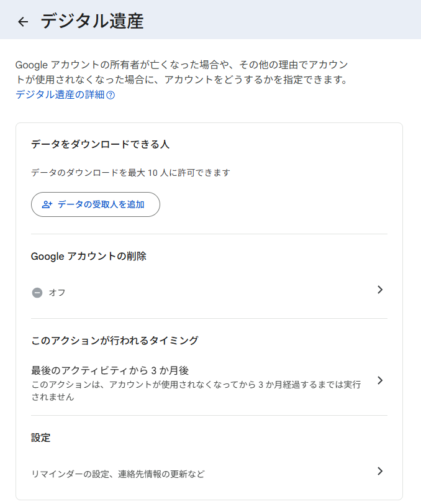Click the back arrow icon
Viewport: 421px width, 504px height.
23,22
